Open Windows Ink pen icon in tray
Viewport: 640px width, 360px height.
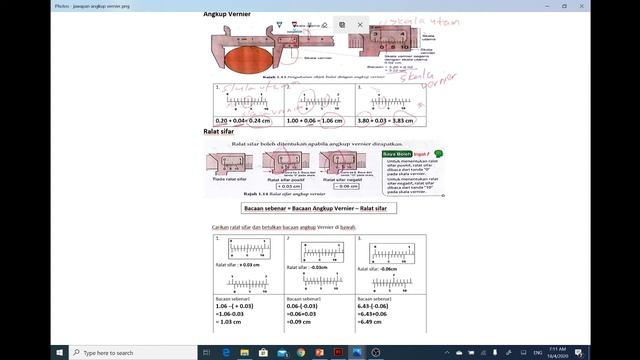tap(509, 353)
